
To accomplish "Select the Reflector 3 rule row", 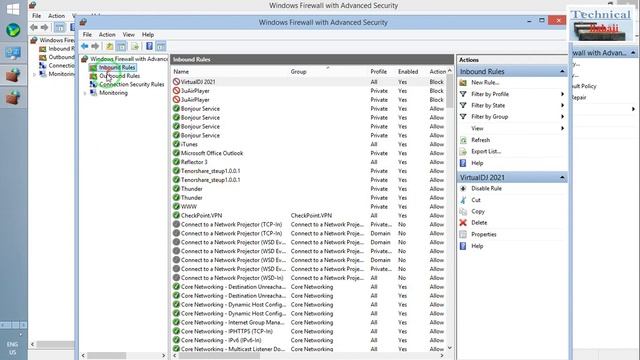I will 309,162.
